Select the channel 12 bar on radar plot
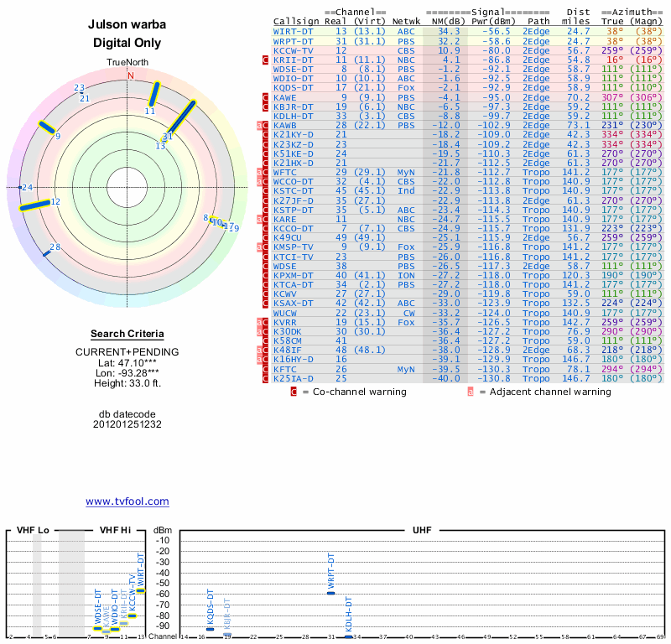 coord(35,205)
